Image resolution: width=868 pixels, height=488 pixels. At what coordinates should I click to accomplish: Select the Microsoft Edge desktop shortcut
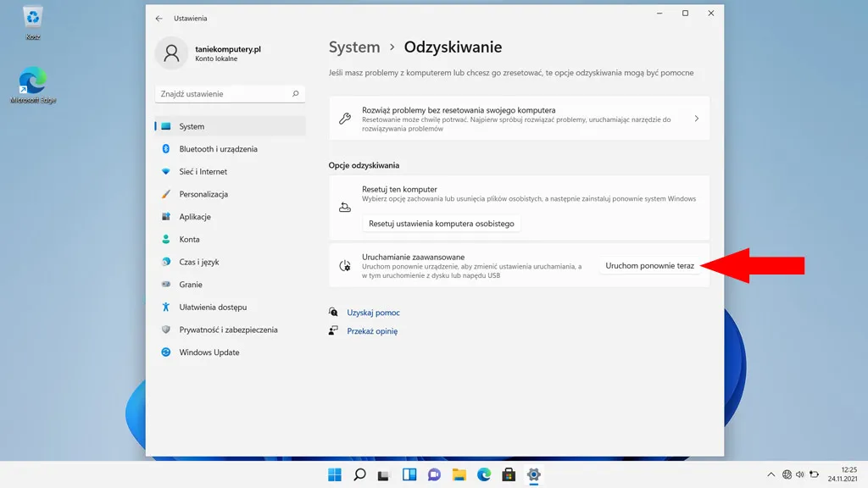[x=33, y=86]
